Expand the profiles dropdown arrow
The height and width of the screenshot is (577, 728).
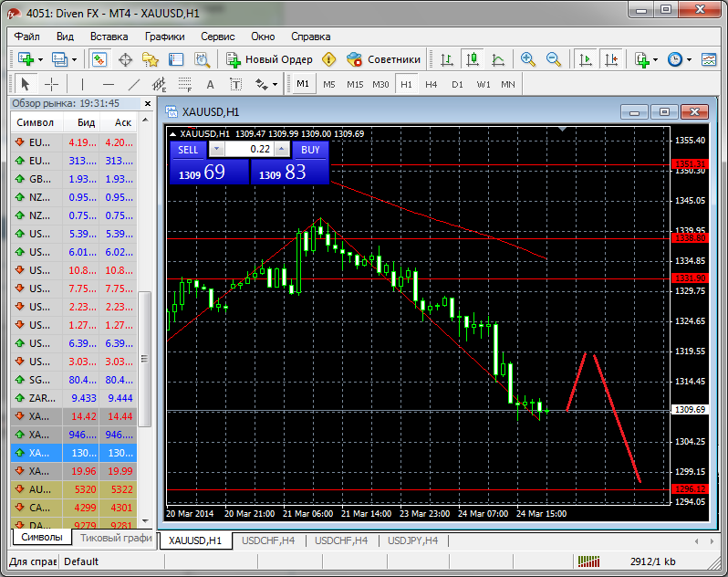click(x=74, y=60)
